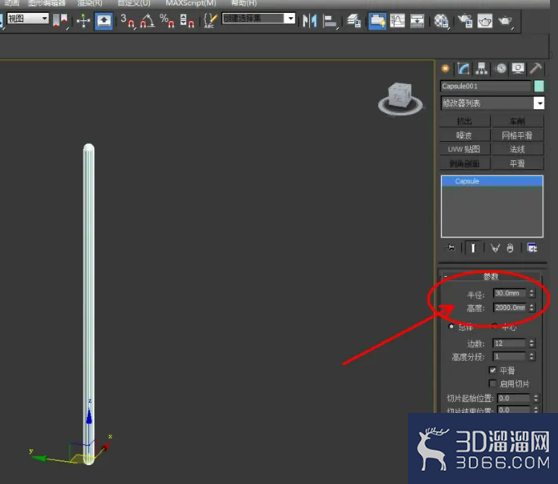The width and height of the screenshot is (558, 484).
Task: Apply the 法线 modifier button
Action: 517,149
